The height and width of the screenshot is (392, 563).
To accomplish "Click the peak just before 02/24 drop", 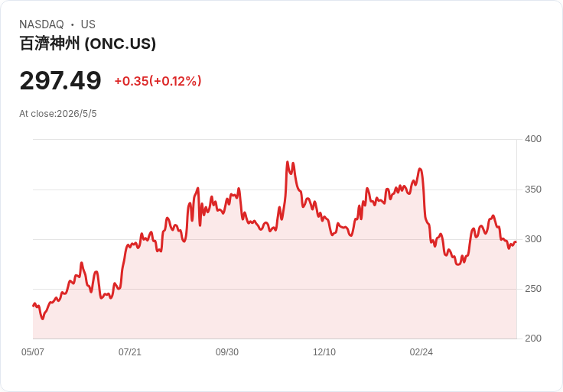I will (x=420, y=169).
